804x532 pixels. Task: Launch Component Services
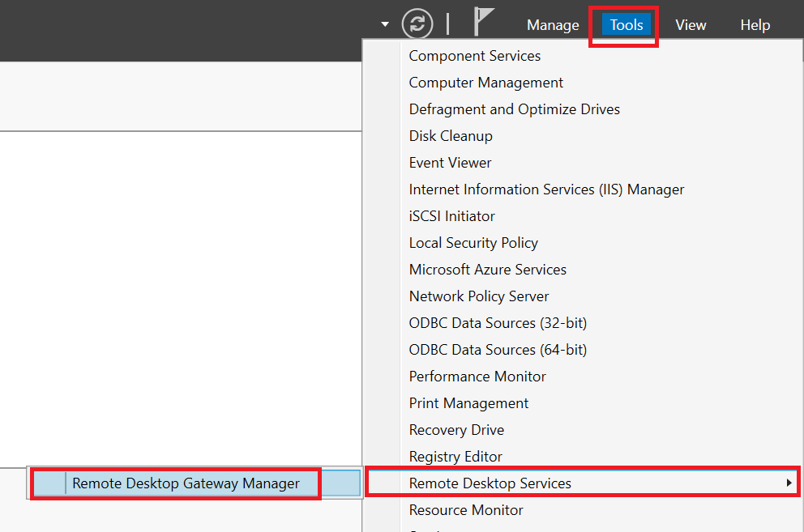[475, 56]
